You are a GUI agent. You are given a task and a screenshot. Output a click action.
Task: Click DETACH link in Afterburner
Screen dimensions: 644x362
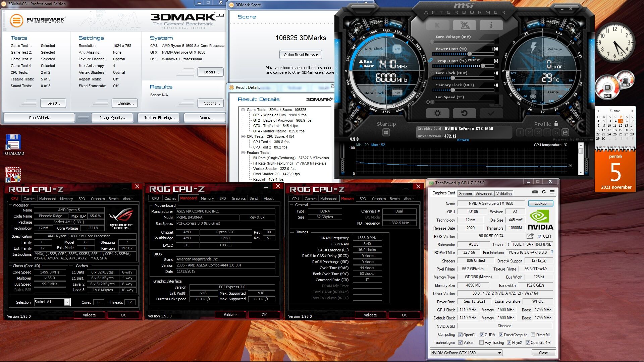tap(463, 140)
